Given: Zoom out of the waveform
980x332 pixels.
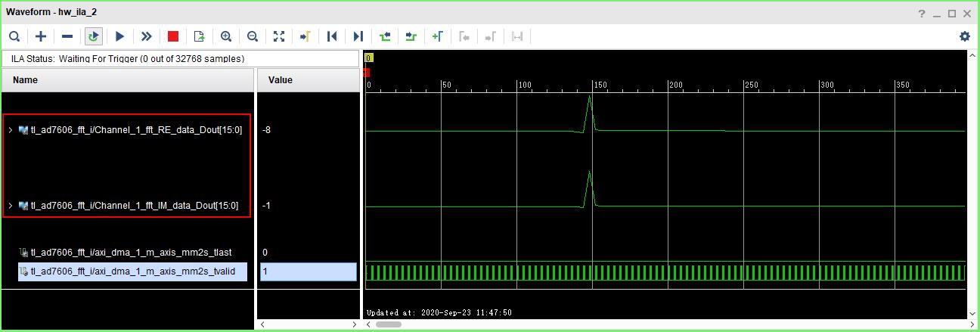Looking at the screenshot, I should point(253,36).
